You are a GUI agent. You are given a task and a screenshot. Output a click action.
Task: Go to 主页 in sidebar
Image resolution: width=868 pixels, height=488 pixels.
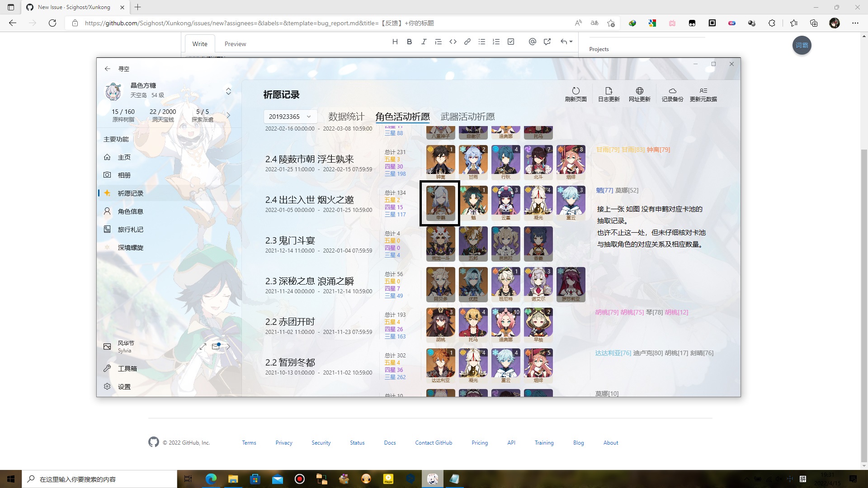pyautogui.click(x=168, y=157)
